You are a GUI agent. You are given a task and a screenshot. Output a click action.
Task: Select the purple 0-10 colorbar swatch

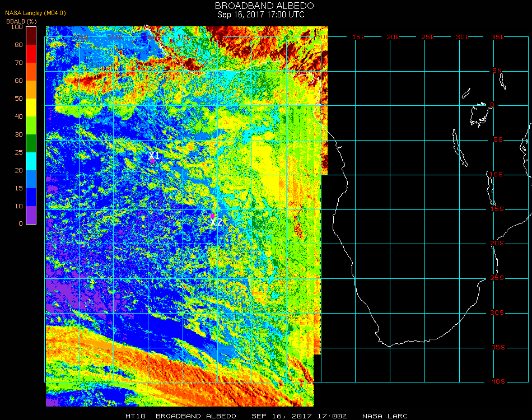coord(31,215)
